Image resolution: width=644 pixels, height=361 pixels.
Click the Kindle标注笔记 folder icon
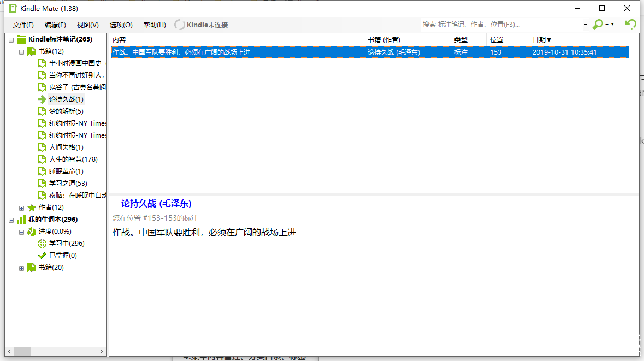21,39
